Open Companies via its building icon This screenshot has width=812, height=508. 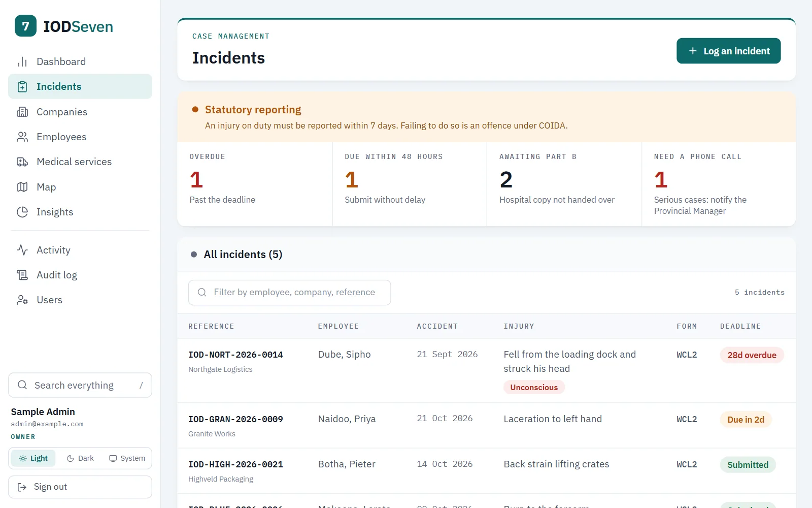(22, 112)
